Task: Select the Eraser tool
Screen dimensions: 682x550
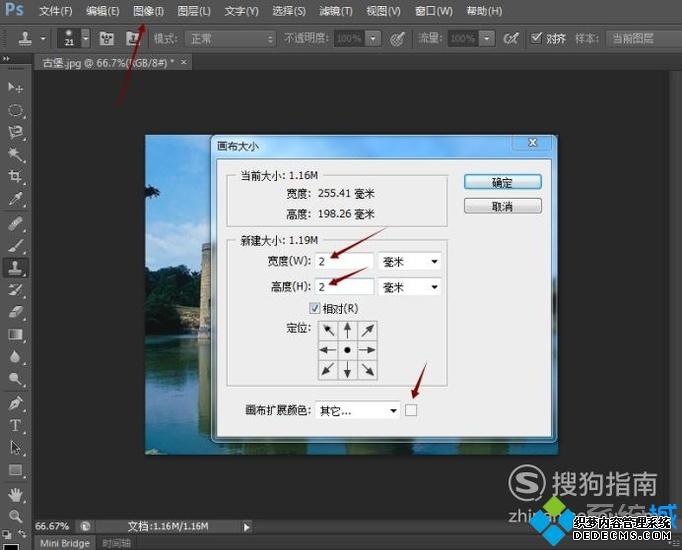Action: pos(16,312)
